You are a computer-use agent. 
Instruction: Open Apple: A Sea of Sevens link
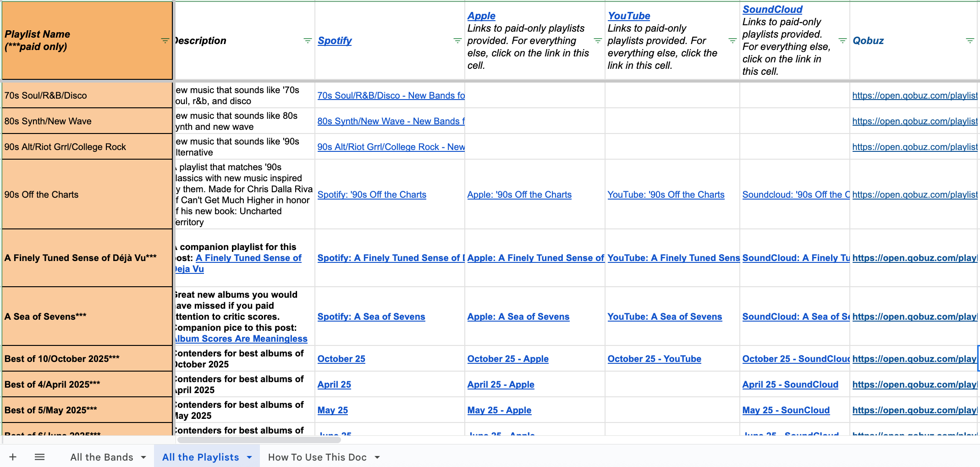[x=518, y=317]
